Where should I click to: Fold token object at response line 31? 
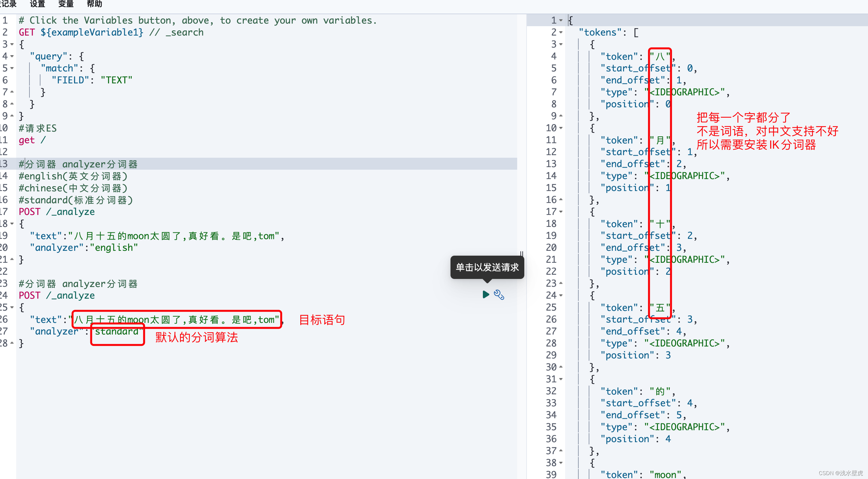(561, 379)
